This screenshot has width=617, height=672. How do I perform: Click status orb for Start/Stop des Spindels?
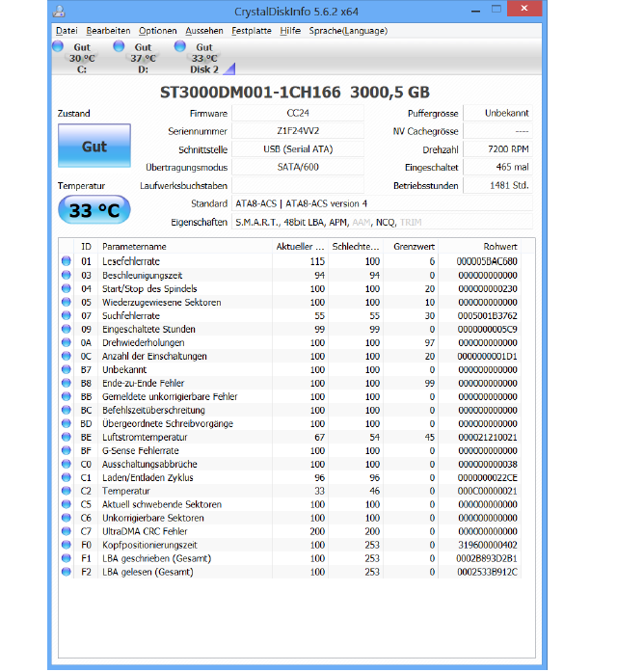(66, 288)
